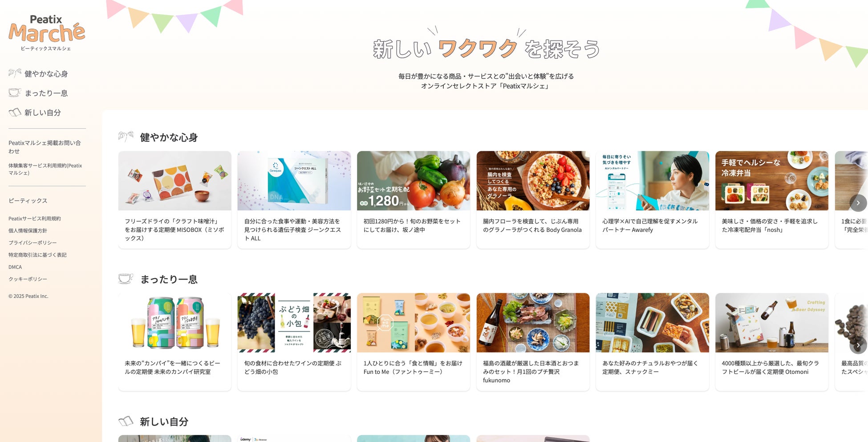Image resolution: width=868 pixels, height=442 pixels.
Task: Click the Peatix Marché logo
Action: tap(47, 33)
